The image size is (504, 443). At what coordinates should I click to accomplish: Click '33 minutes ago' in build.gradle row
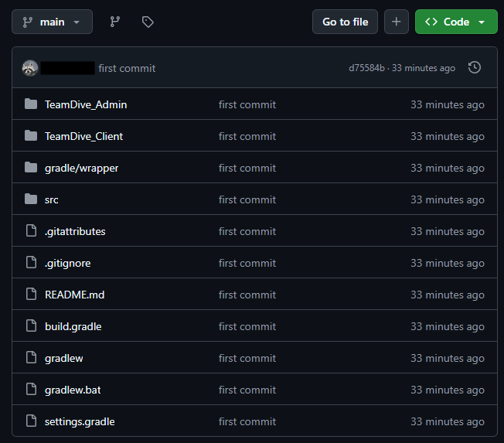pos(448,327)
